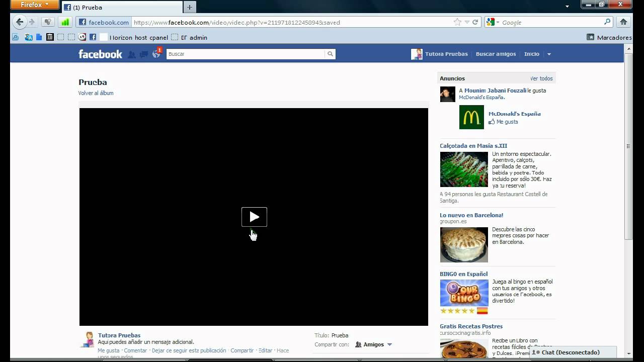The height and width of the screenshot is (362, 644).
Task: Open the Amigos privacy dropdown
Action: click(x=373, y=344)
